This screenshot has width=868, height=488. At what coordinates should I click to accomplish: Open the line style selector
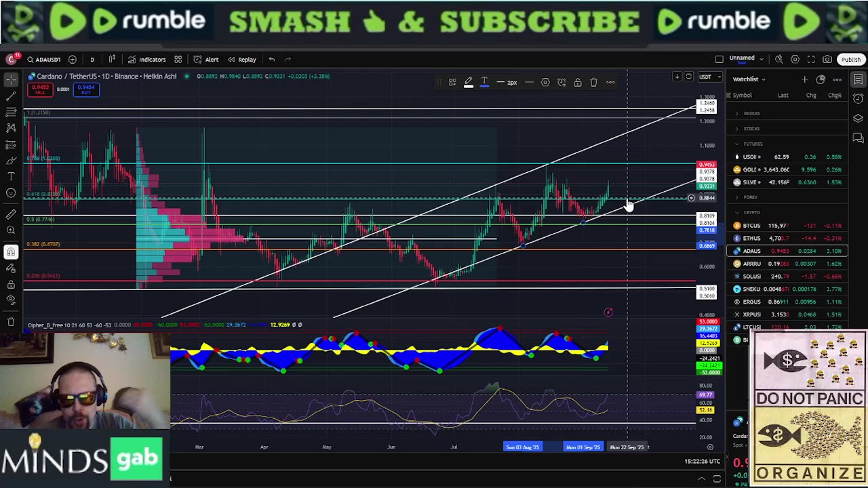(x=530, y=83)
